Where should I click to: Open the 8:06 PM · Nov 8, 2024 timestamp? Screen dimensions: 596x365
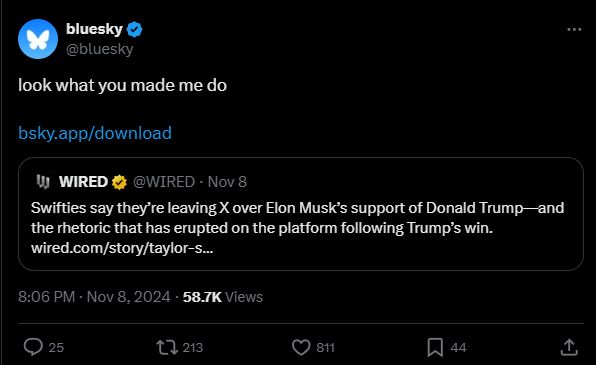click(94, 297)
